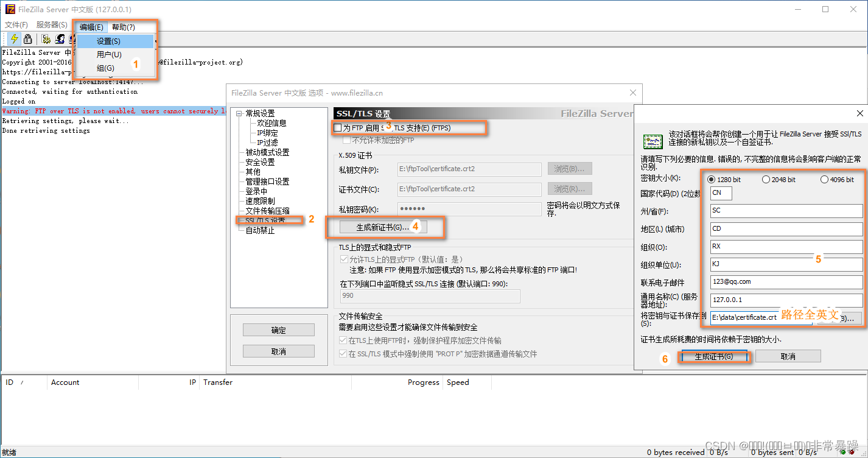The image size is (868, 458).
Task: Click 生成证书(G) to create the certificate
Action: point(714,356)
